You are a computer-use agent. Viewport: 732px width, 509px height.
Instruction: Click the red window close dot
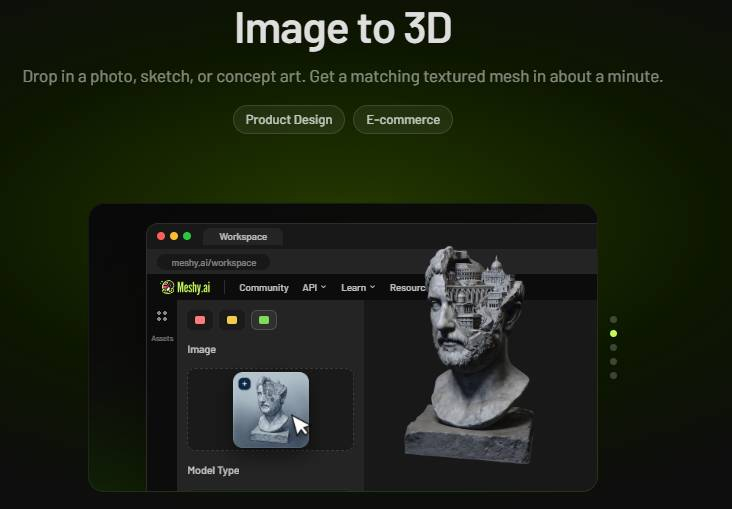point(161,236)
